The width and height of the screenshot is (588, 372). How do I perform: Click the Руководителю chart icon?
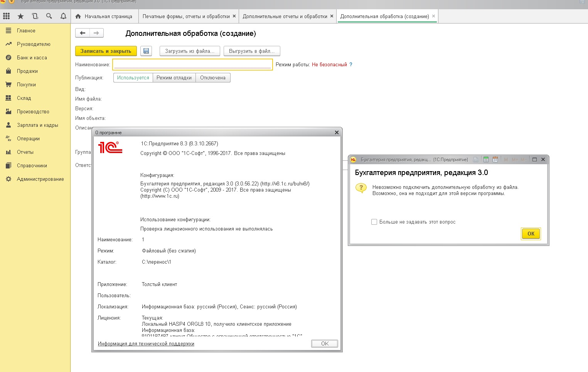8,44
